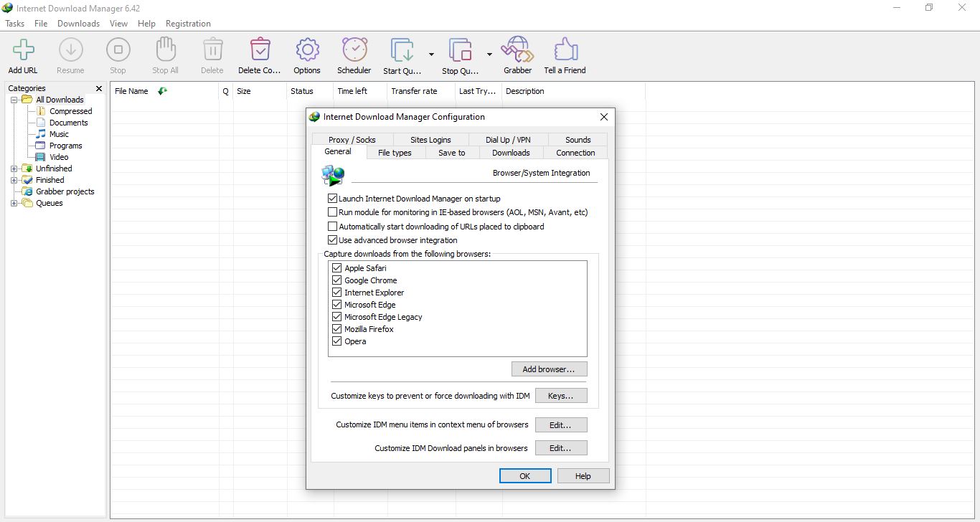Click OK in configuration dialog

pos(525,476)
